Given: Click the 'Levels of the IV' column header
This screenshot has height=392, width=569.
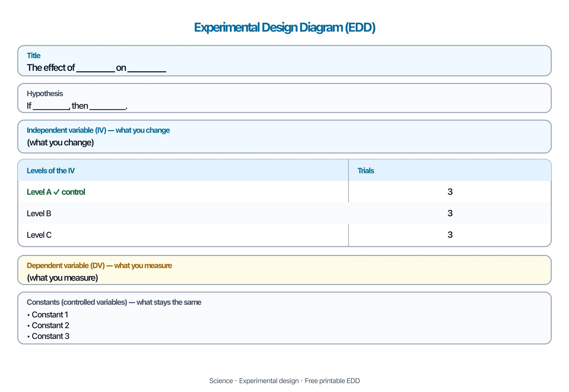Looking at the screenshot, I should (50, 171).
